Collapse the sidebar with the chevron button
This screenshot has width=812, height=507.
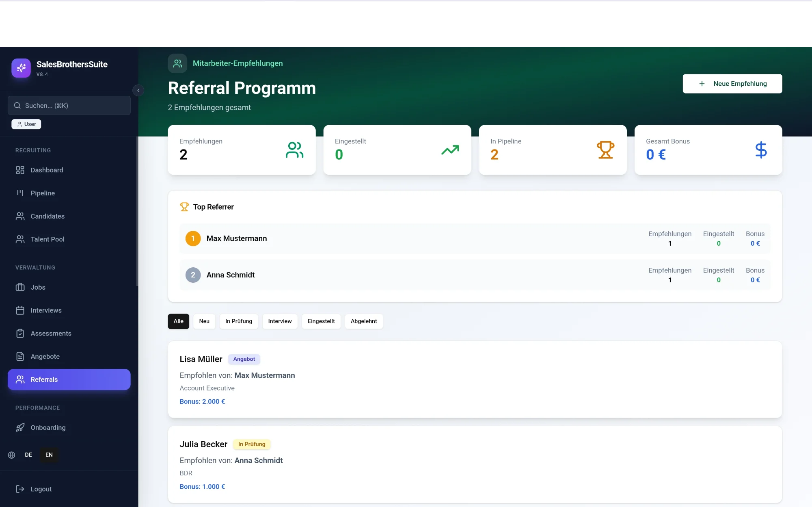[x=138, y=90]
